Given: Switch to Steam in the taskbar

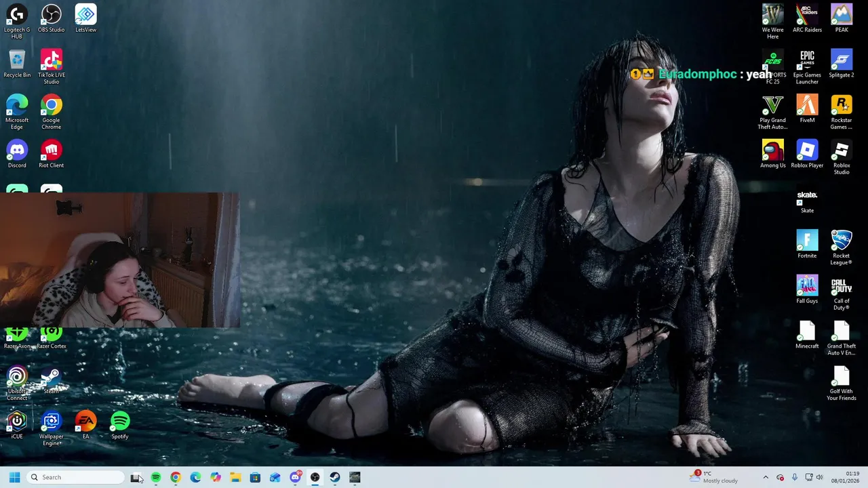Looking at the screenshot, I should pos(335,477).
